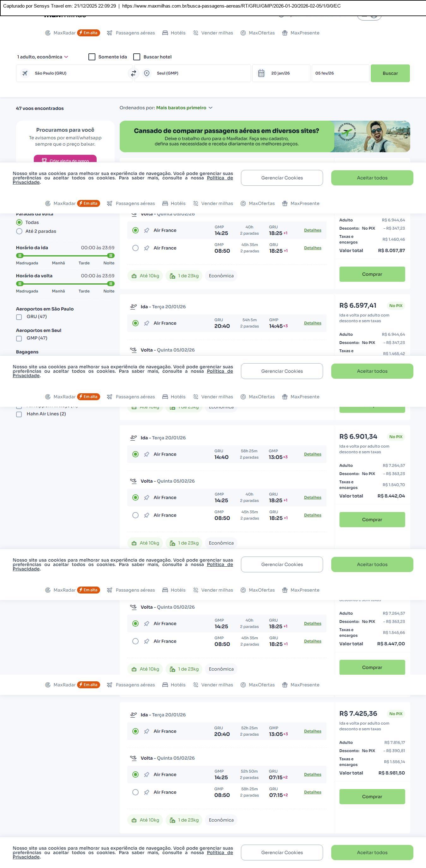Select the Até 2 paradas radio option
This screenshot has height=868, width=426.
(19, 231)
